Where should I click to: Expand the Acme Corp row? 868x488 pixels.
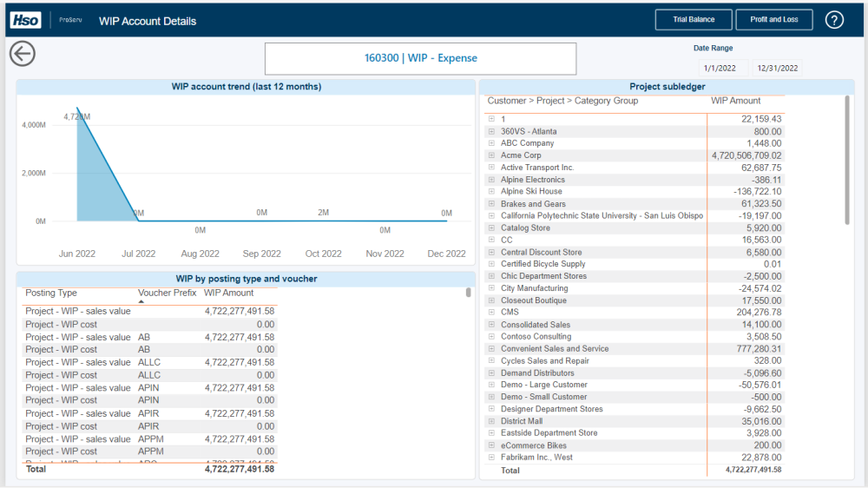tap(491, 155)
